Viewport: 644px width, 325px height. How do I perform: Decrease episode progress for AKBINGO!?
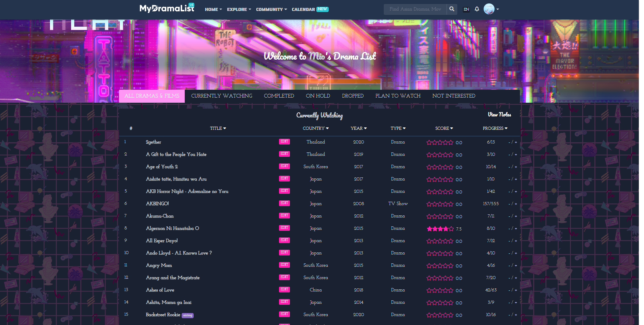coord(509,204)
